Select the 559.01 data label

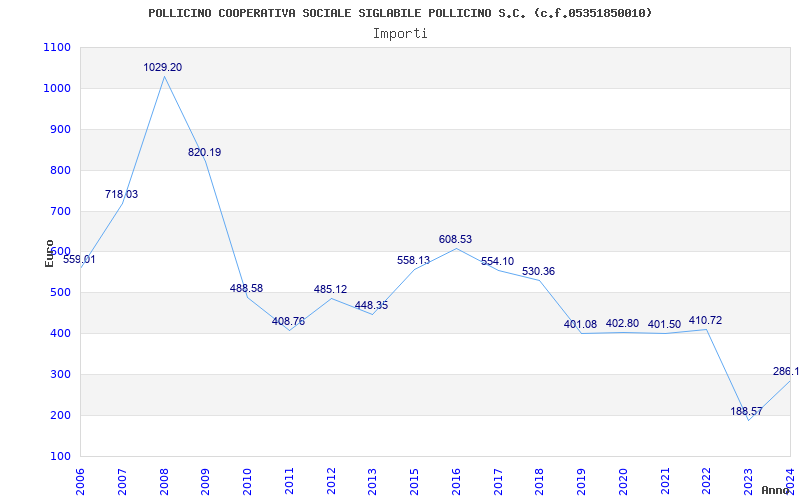(x=79, y=259)
